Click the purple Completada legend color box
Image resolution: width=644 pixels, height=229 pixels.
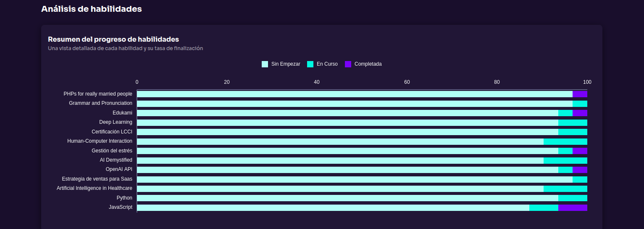click(348, 64)
